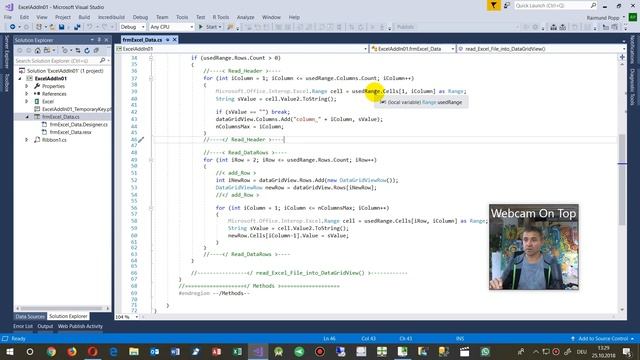Click the Save icon in toolbar
Image resolution: width=640 pixels, height=360 pixels.
click(61, 27)
